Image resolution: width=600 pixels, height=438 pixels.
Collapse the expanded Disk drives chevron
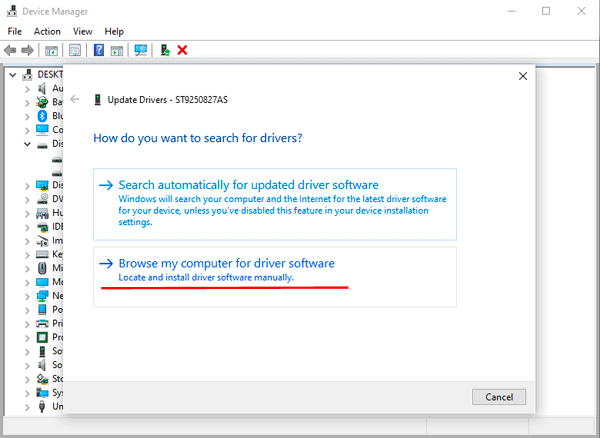(x=27, y=144)
